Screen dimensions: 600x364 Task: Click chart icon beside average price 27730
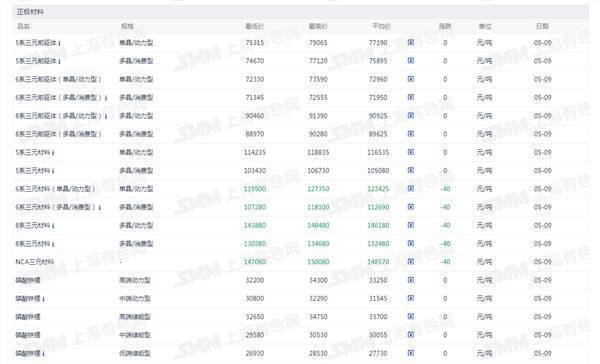411,353
